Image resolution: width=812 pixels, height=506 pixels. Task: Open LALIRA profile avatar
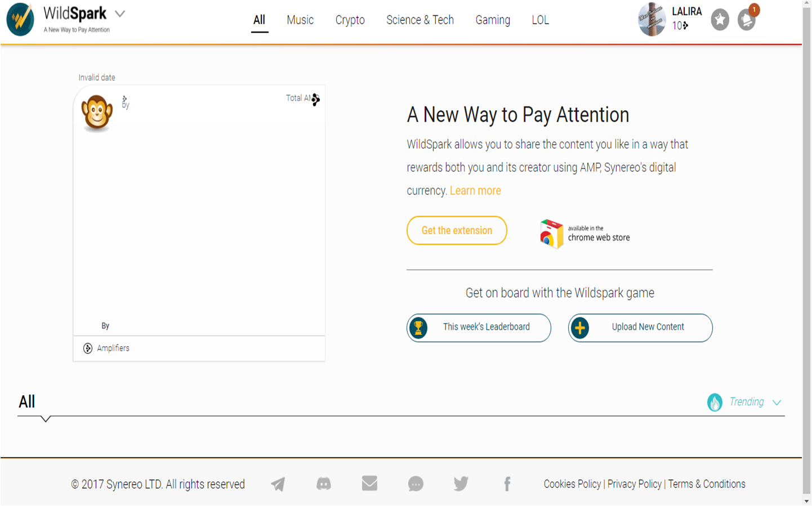[x=652, y=19]
